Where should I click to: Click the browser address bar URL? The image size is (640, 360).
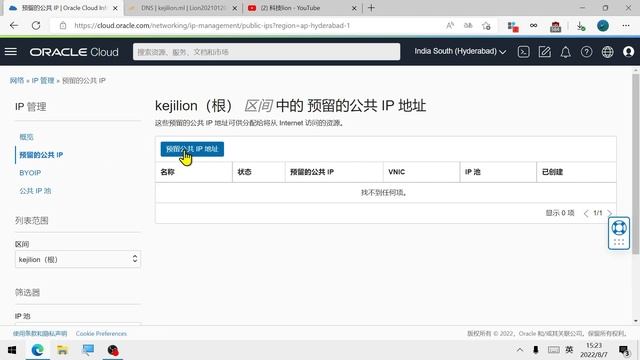[212, 25]
